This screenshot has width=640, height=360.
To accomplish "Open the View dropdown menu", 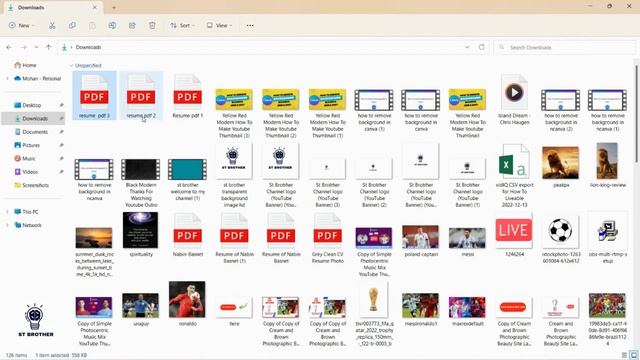I will [x=219, y=25].
